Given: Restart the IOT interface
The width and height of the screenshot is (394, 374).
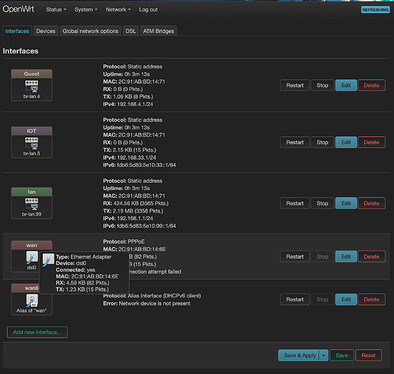Looking at the screenshot, I should coord(295,142).
